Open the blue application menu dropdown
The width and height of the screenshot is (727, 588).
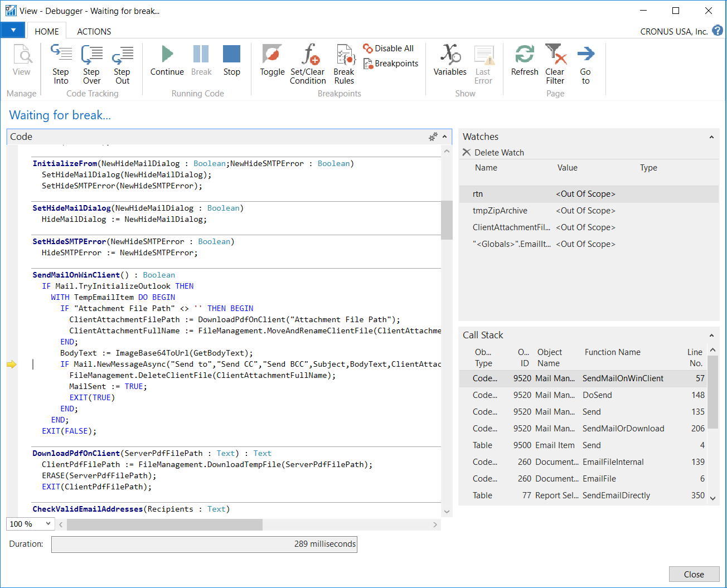coord(13,31)
